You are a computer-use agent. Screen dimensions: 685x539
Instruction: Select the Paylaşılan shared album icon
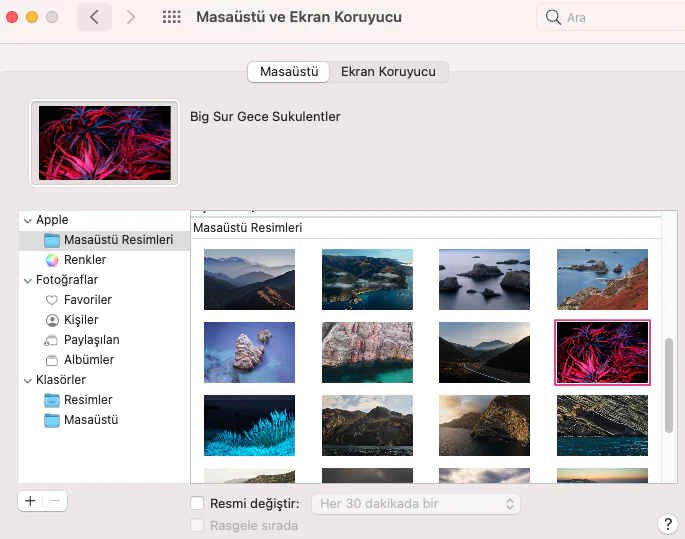click(x=52, y=340)
